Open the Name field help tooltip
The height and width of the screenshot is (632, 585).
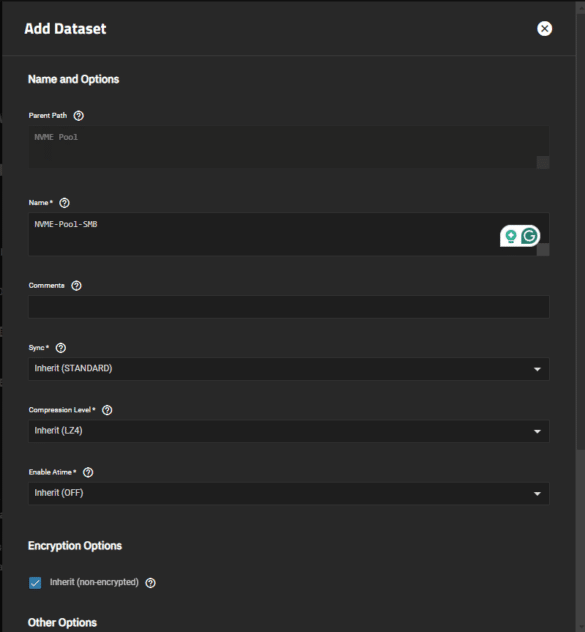click(x=65, y=203)
